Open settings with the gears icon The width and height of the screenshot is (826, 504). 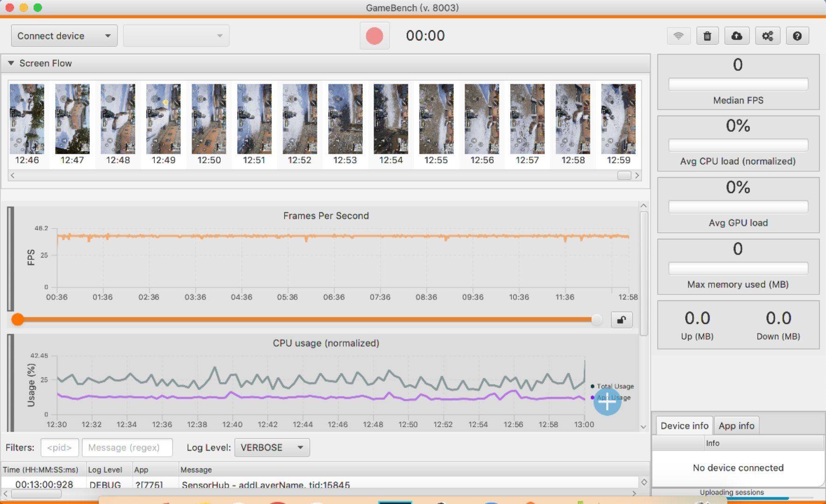tap(767, 36)
